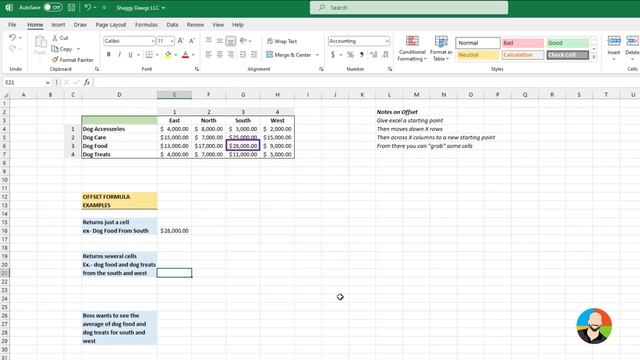Apply Bold formatting
The image size is (640, 360).
tap(109, 54)
